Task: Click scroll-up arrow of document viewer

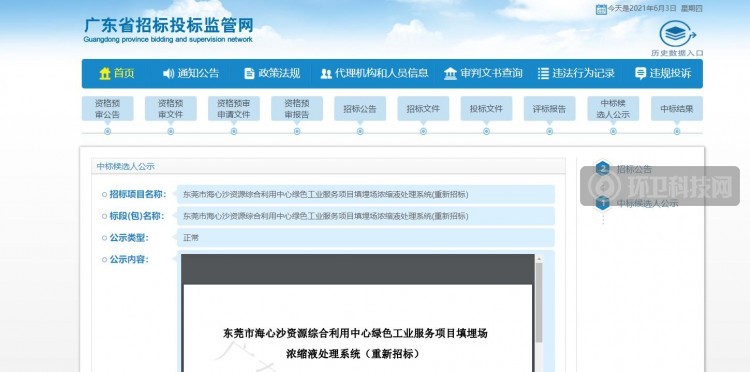Action: click(539, 259)
